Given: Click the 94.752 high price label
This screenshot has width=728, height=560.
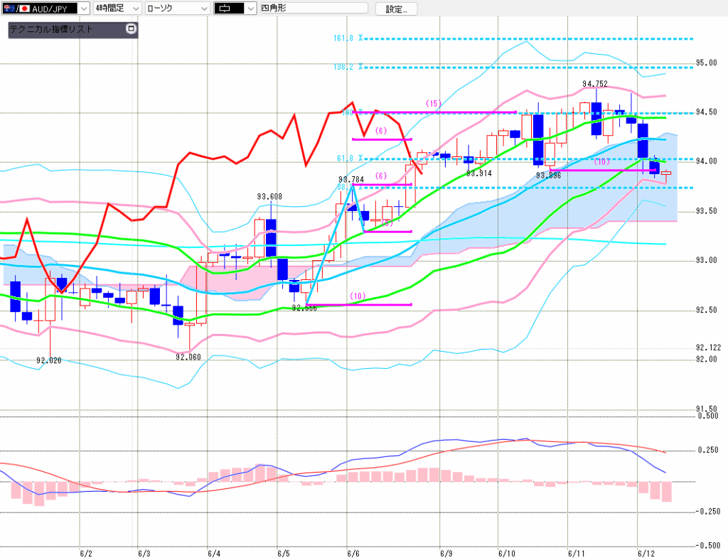Looking at the screenshot, I should pyautogui.click(x=595, y=84).
